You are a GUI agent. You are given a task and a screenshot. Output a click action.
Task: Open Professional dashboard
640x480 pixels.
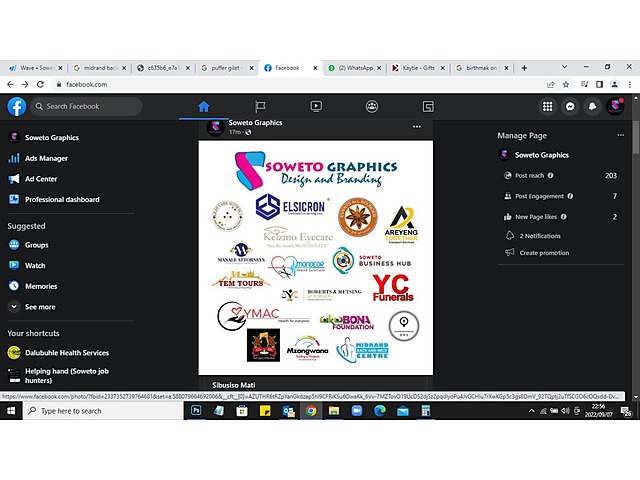coord(62,199)
